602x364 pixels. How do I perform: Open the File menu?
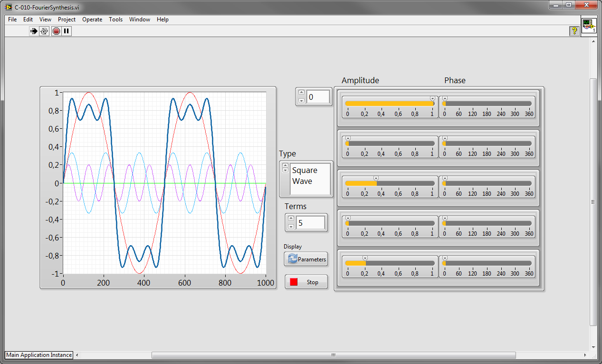[12, 19]
